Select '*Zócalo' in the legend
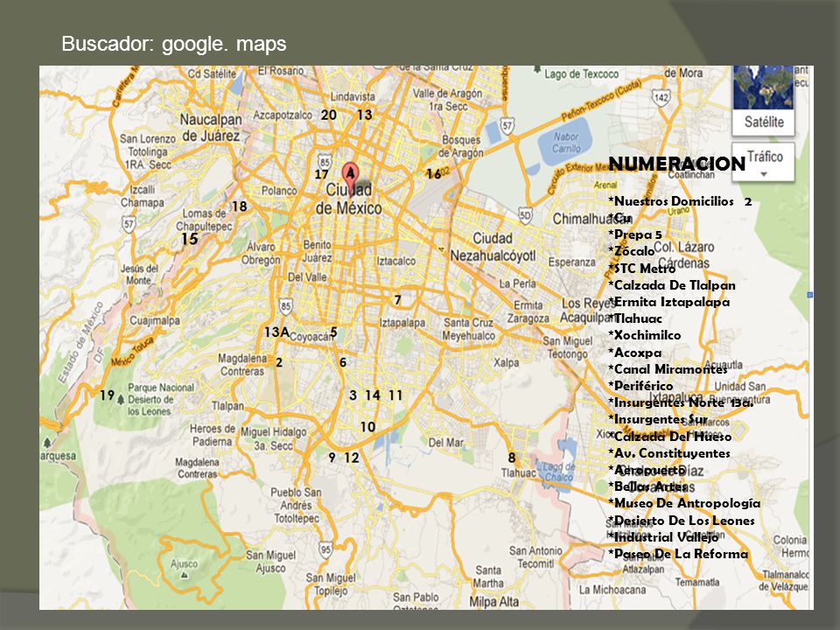This screenshot has width=840, height=630. click(631, 251)
